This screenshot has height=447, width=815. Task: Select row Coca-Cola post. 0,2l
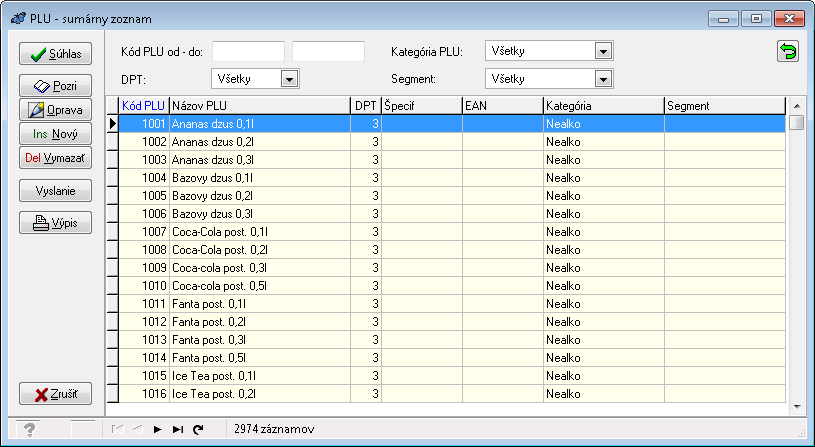(452, 250)
